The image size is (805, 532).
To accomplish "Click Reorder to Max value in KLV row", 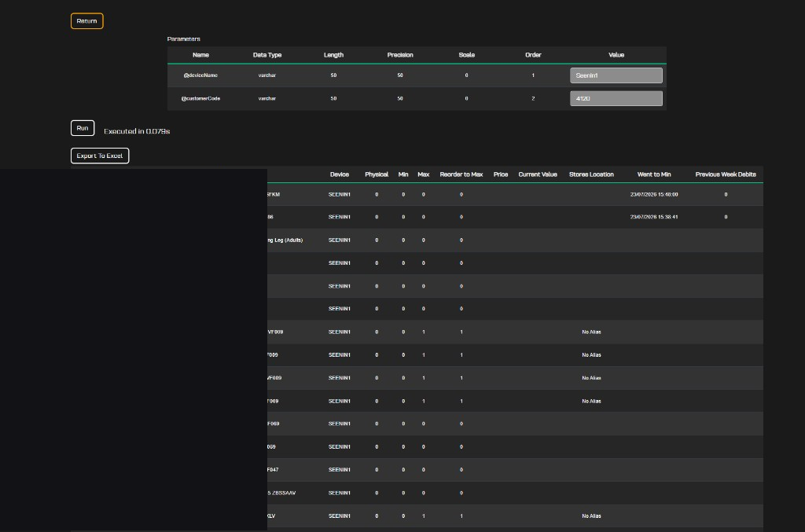I will click(461, 516).
